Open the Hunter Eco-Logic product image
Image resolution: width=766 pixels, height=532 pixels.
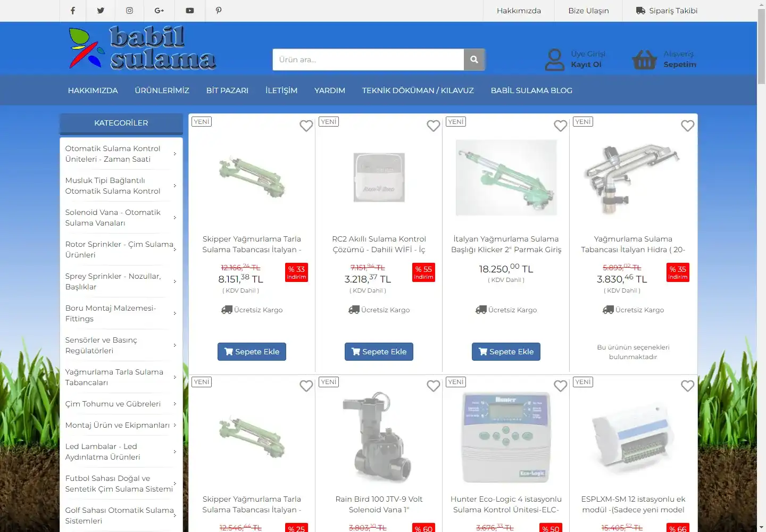click(506, 437)
